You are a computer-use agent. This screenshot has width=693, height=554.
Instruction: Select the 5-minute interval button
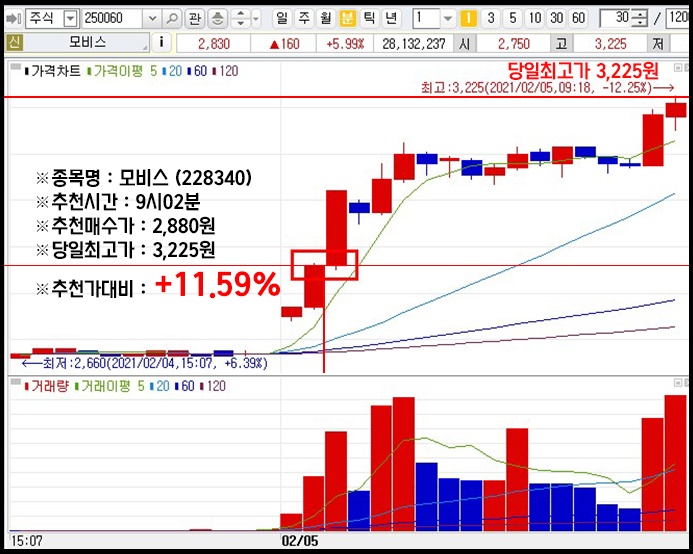tap(513, 19)
